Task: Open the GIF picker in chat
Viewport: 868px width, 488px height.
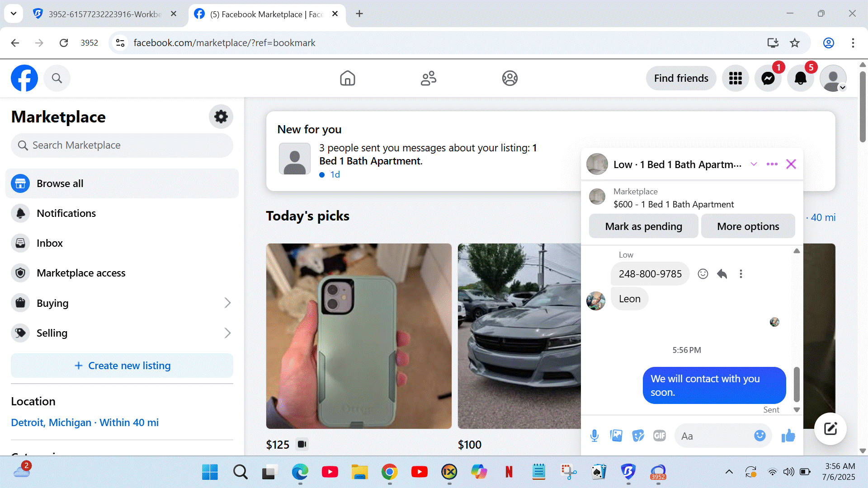Action: pyautogui.click(x=659, y=436)
